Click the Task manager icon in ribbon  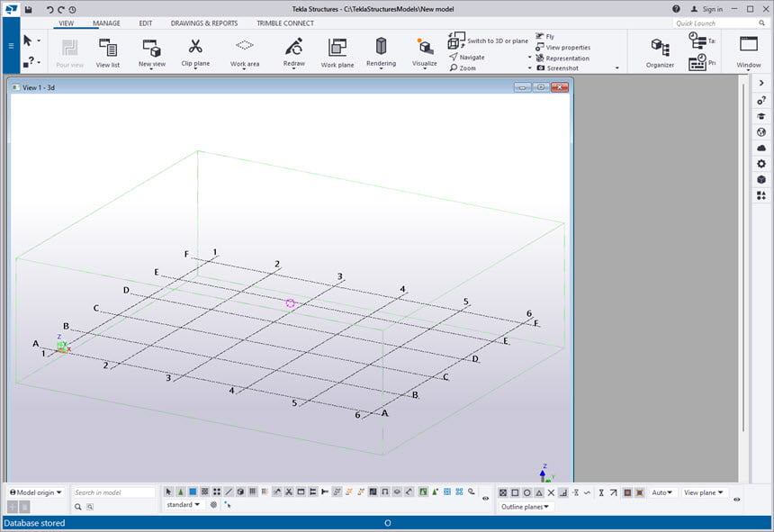[x=697, y=41]
